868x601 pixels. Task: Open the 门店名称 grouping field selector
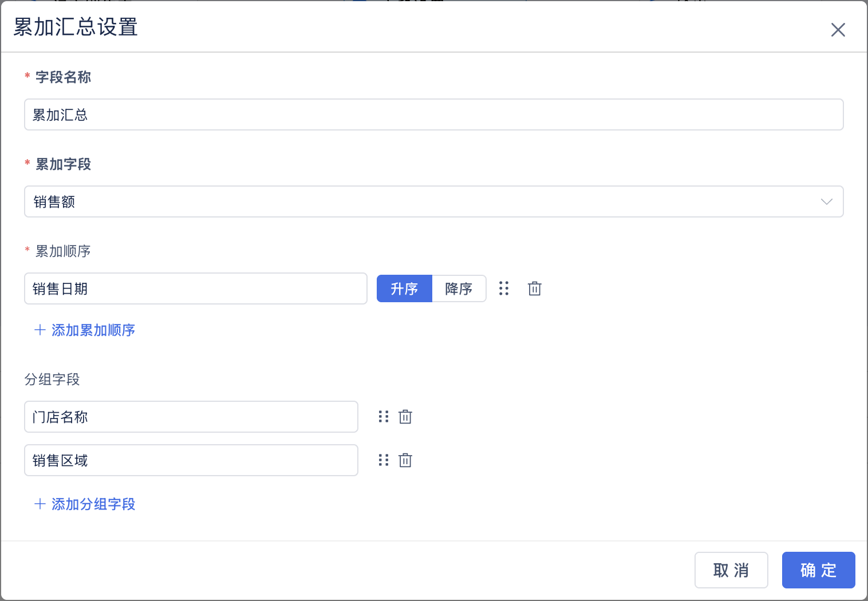point(191,417)
